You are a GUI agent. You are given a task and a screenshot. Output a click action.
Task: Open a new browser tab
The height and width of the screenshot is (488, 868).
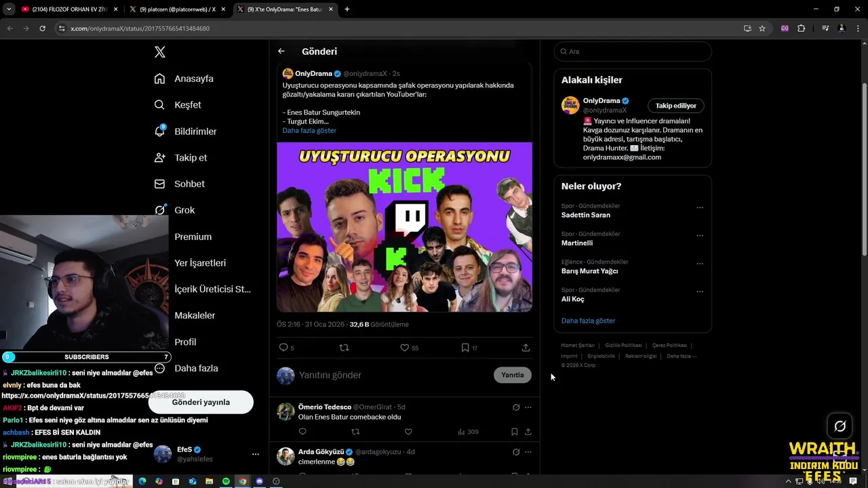[347, 9]
